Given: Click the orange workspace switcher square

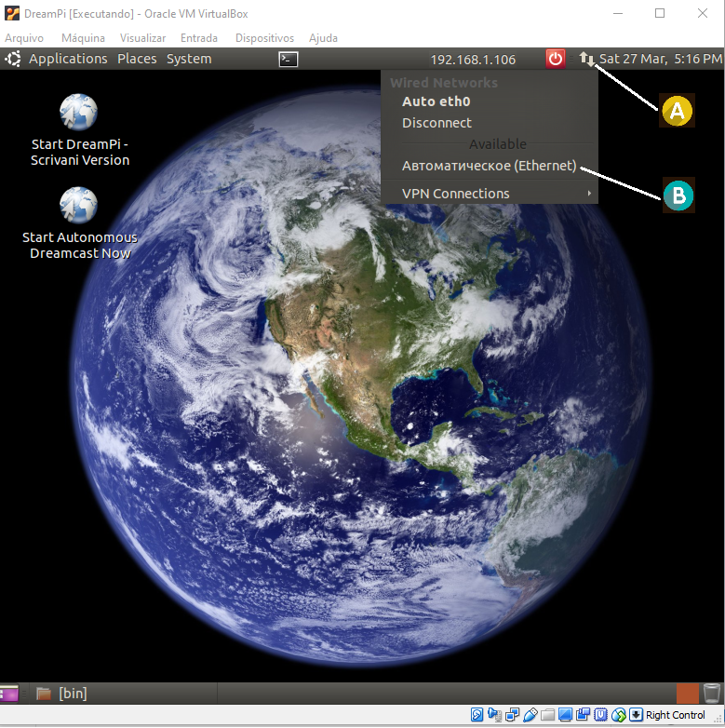Looking at the screenshot, I should tap(688, 694).
